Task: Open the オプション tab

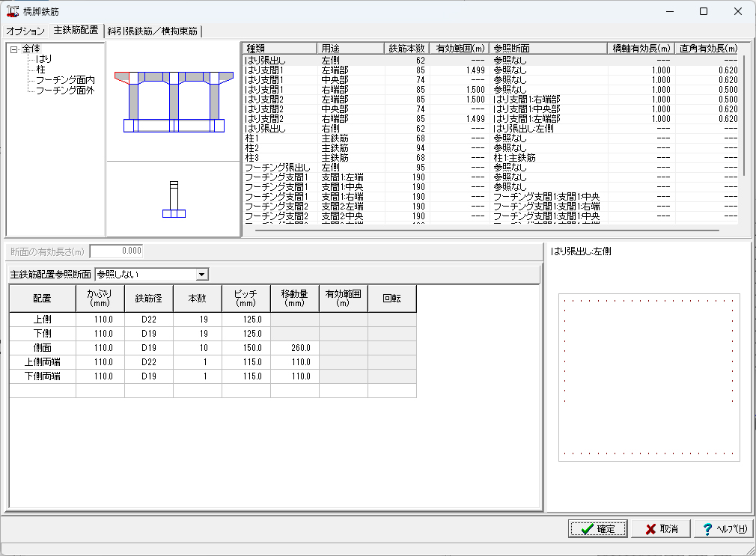Action: [x=25, y=31]
